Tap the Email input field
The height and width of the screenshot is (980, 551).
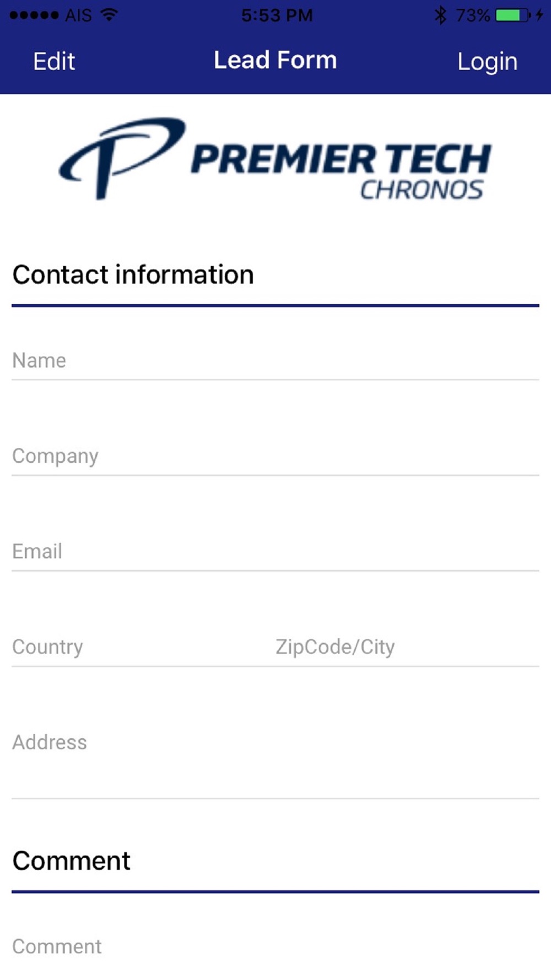tap(275, 551)
